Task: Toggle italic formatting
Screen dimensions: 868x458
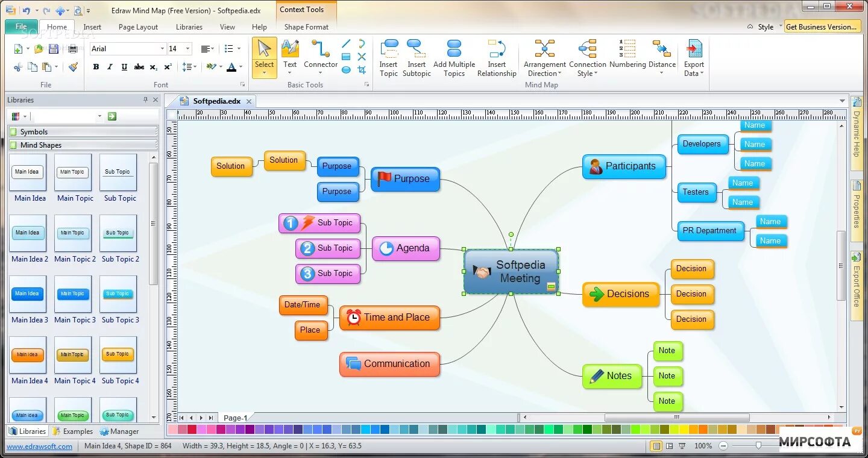Action: [110, 67]
